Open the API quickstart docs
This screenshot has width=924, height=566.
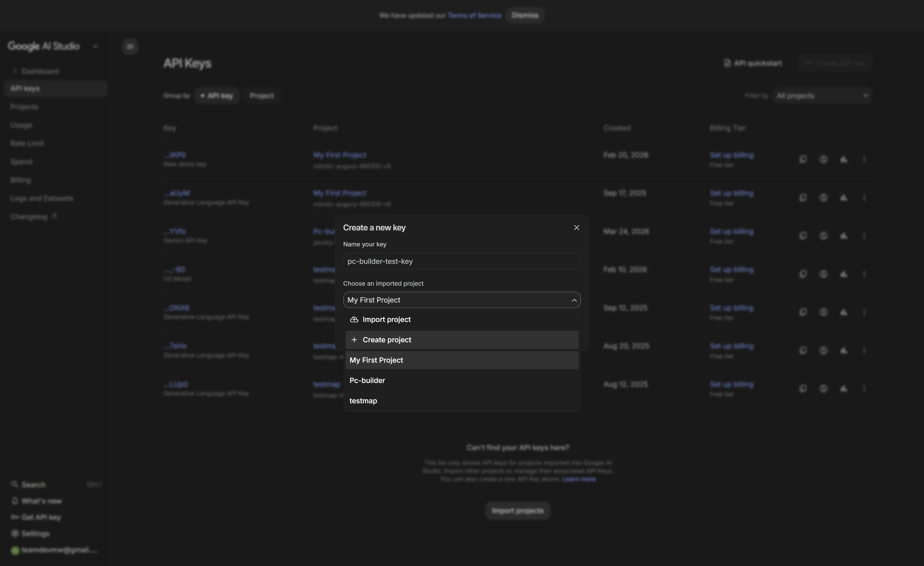click(753, 63)
